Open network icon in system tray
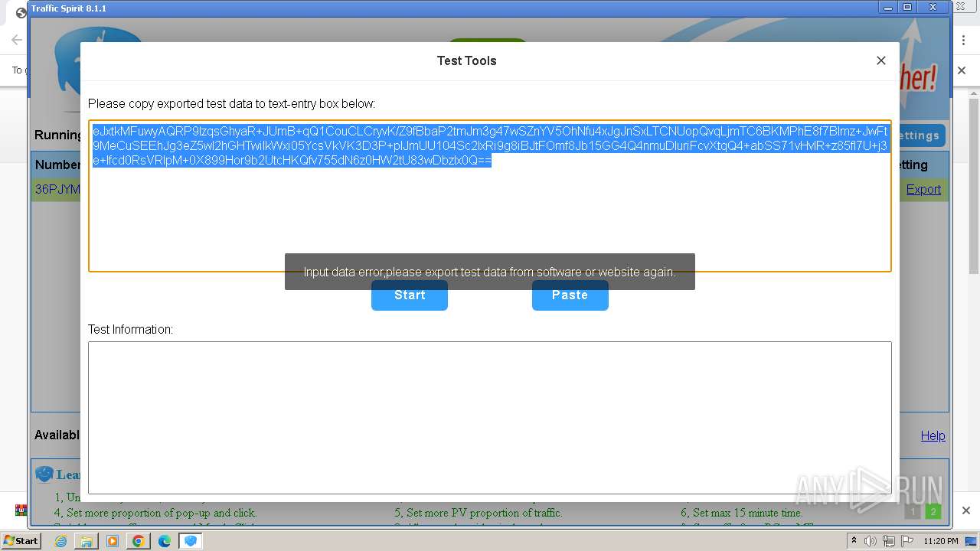Viewport: 980px width, 551px height. pos(889,541)
